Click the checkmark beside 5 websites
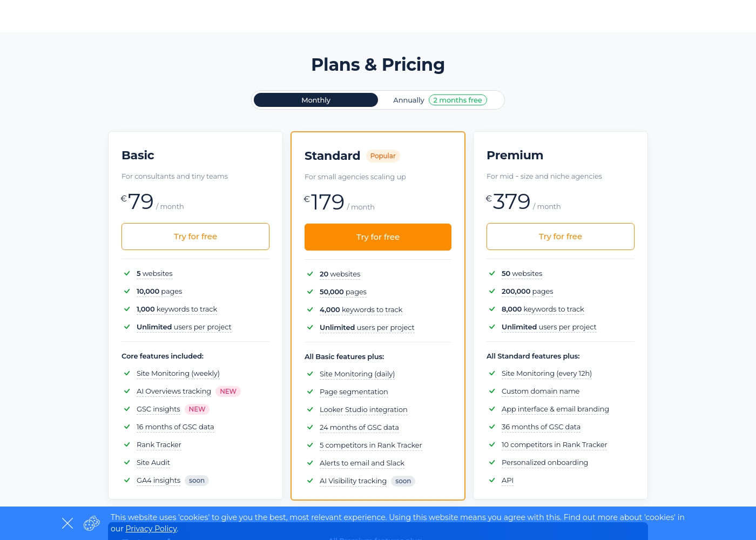Screen dimensions: 756x540 point(127,273)
